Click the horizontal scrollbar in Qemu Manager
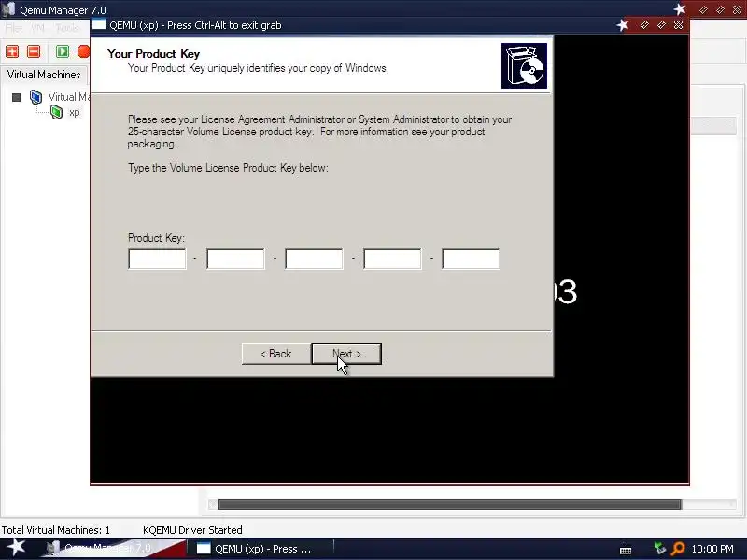747x560 pixels. 450,505
